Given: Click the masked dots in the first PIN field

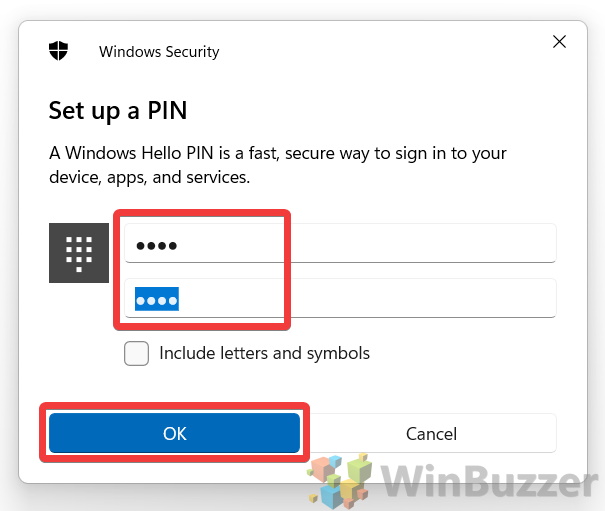Looking at the screenshot, I should point(157,245).
